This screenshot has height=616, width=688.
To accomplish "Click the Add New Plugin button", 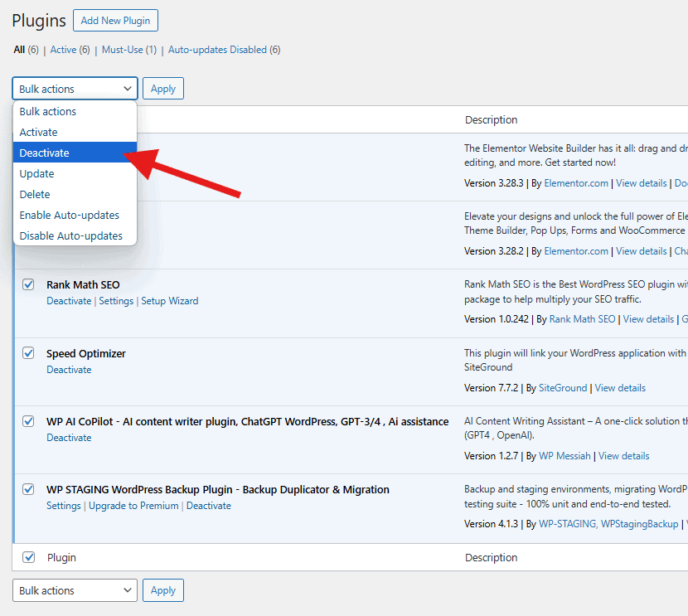I will [115, 21].
